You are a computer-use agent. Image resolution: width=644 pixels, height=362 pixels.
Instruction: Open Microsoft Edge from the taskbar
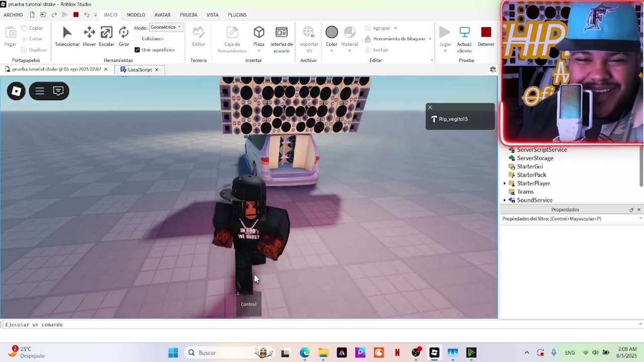pyautogui.click(x=305, y=353)
